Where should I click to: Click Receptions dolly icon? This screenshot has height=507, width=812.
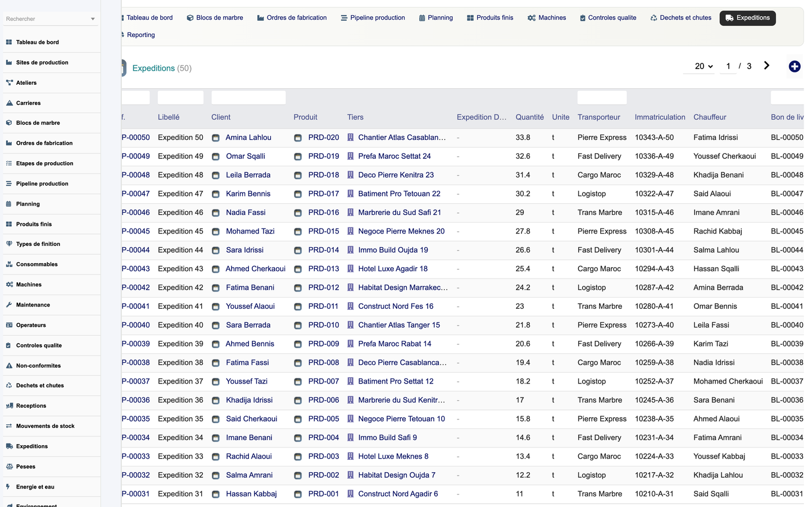(9, 405)
